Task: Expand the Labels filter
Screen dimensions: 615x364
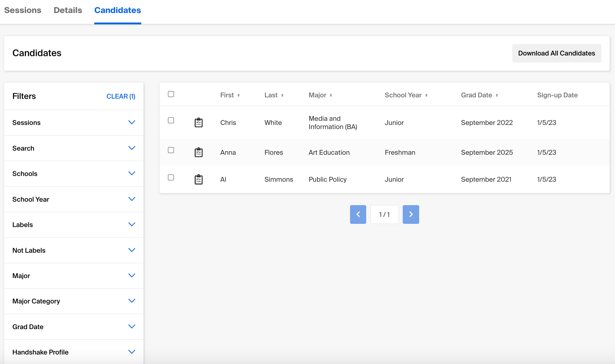Action: (x=74, y=224)
